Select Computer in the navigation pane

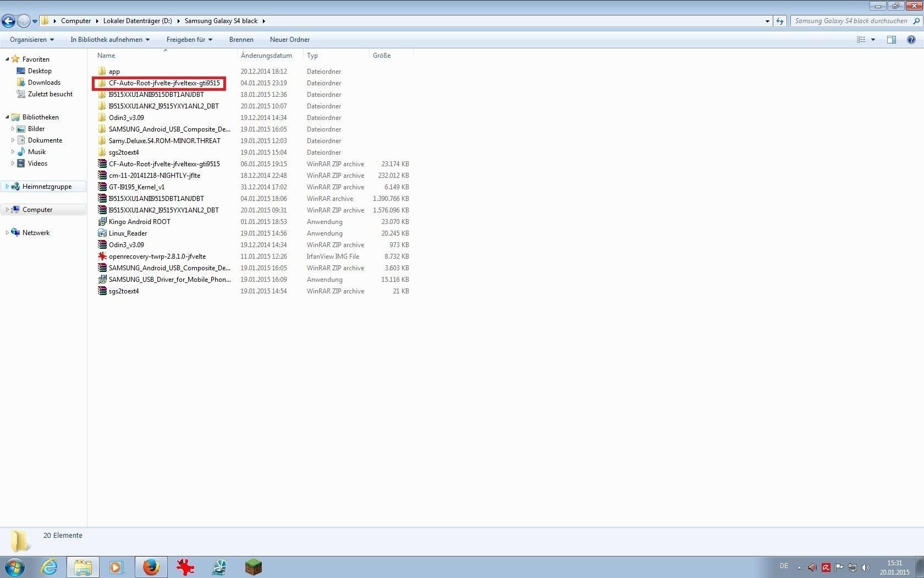pos(43,210)
